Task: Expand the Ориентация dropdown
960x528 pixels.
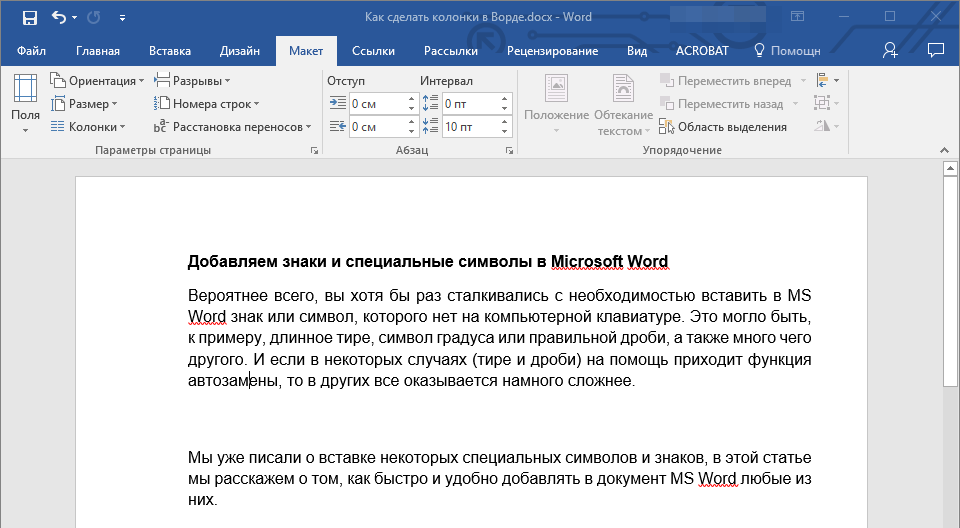Action: pos(97,81)
